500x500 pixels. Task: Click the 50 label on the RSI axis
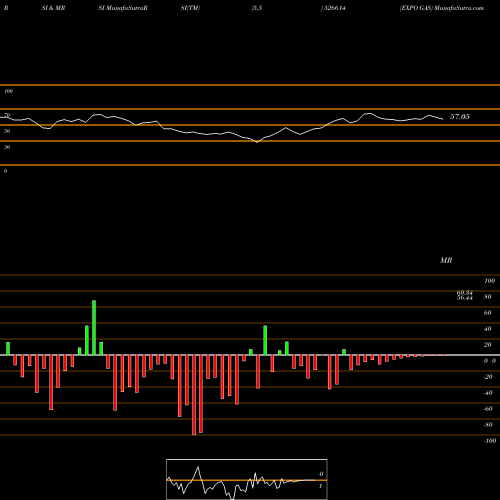[7, 131]
